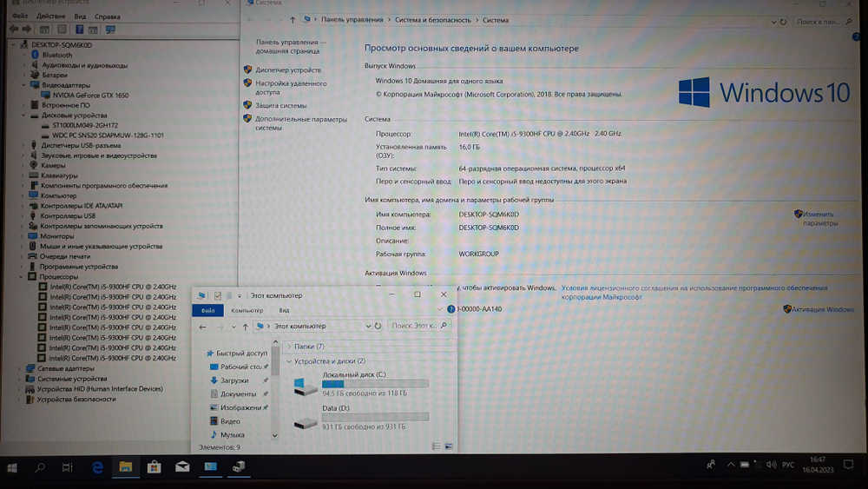
Task: Open Task View on taskbar
Action: click(x=68, y=468)
